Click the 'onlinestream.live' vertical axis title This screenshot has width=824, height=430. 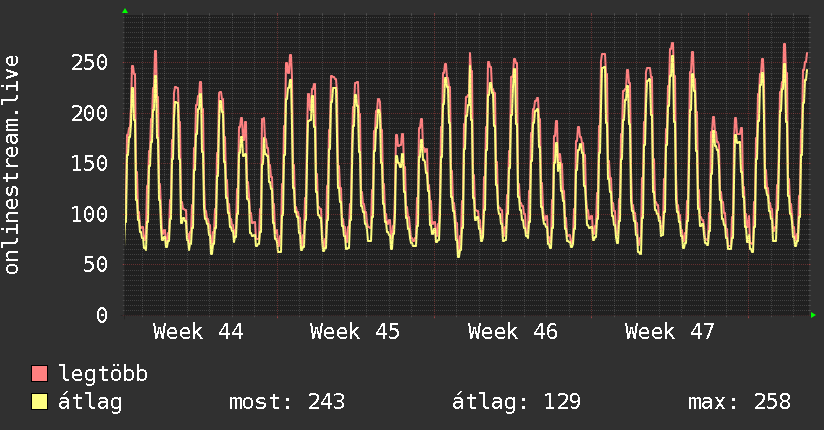pos(12,165)
